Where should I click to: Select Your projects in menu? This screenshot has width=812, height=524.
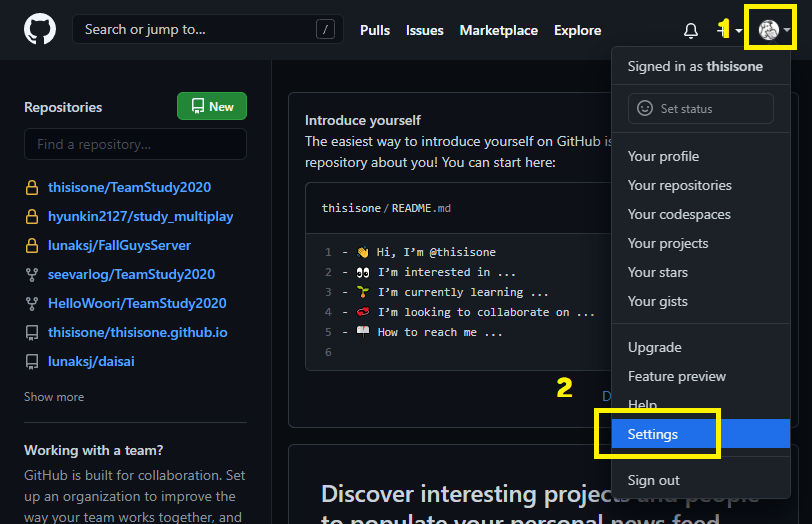tap(701, 243)
